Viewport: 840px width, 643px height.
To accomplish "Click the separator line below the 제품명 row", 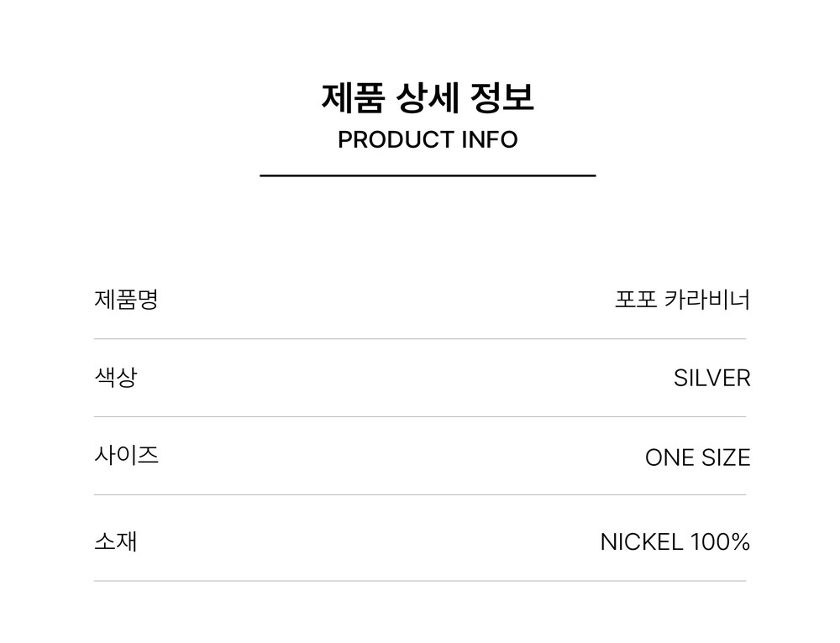I will tap(420, 339).
